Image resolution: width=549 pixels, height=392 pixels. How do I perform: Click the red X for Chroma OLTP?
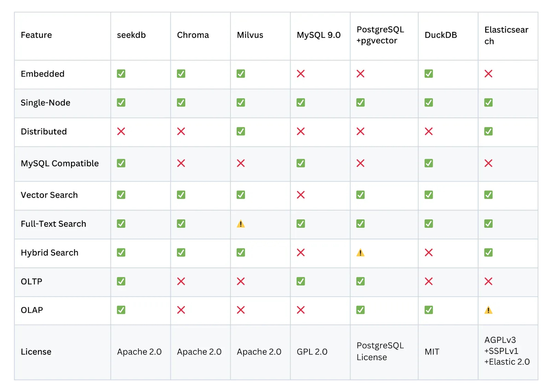click(x=181, y=282)
